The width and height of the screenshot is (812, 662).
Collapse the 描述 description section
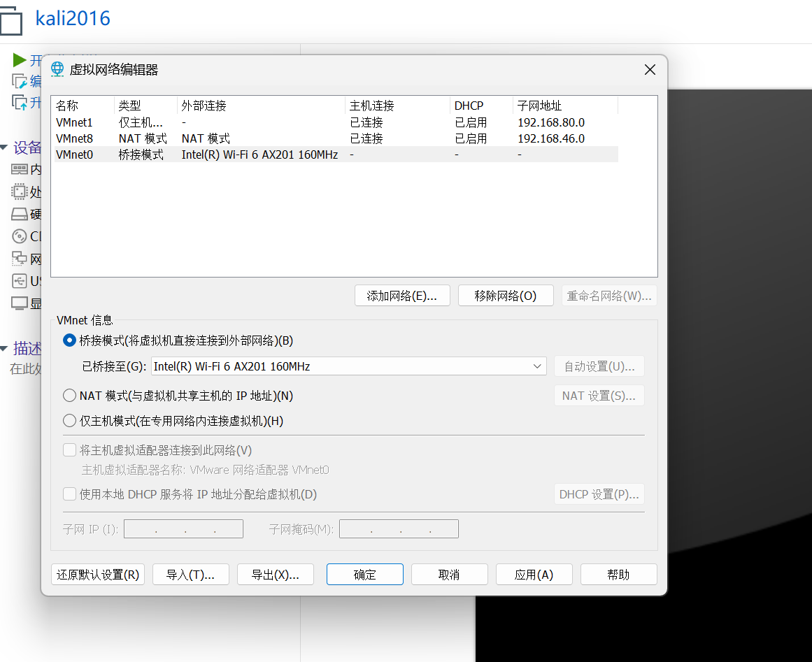[4, 349]
